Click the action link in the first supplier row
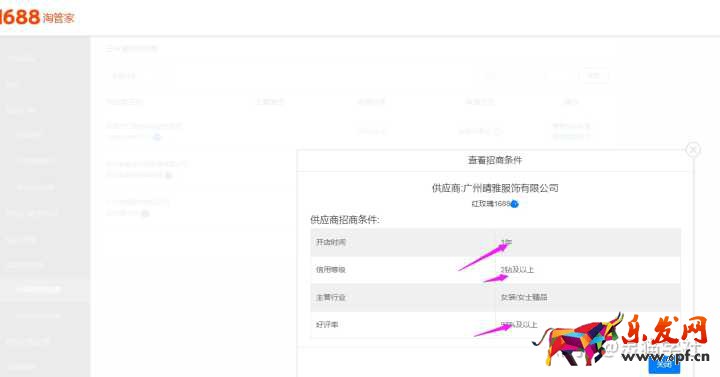720x377 pixels. point(571,125)
